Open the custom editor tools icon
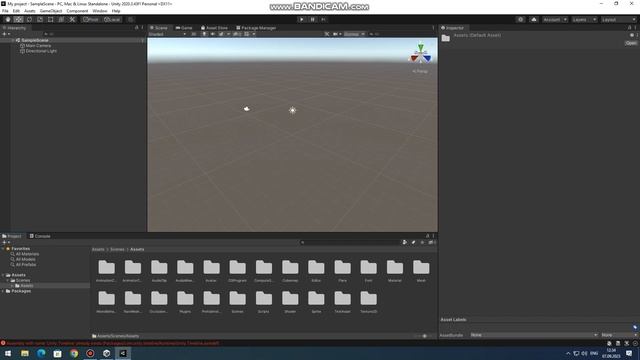The height and width of the screenshot is (360, 640). [x=72, y=19]
